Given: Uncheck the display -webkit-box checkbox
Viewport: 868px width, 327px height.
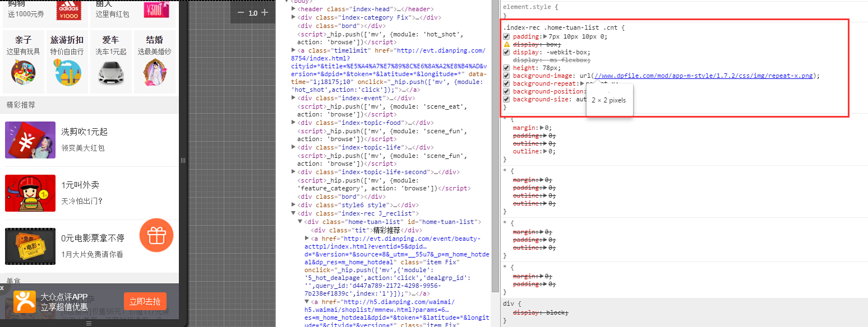Looking at the screenshot, I should pyautogui.click(x=507, y=52).
